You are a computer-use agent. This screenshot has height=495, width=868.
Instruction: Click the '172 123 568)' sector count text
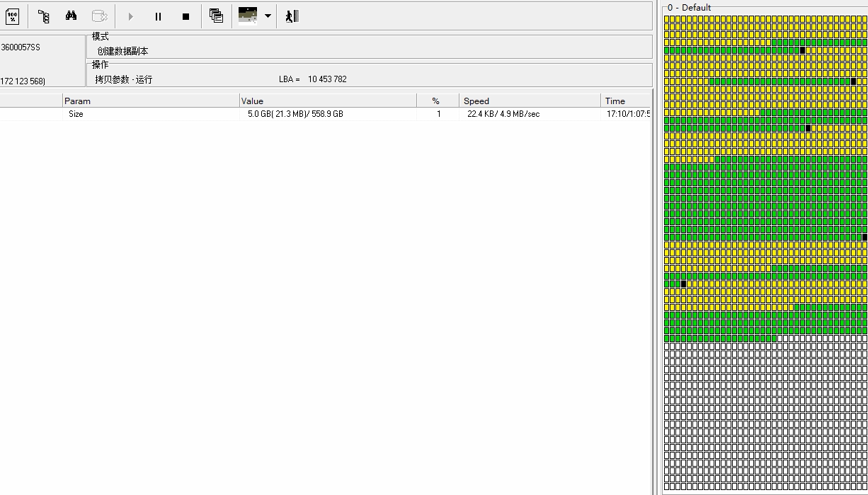[23, 81]
